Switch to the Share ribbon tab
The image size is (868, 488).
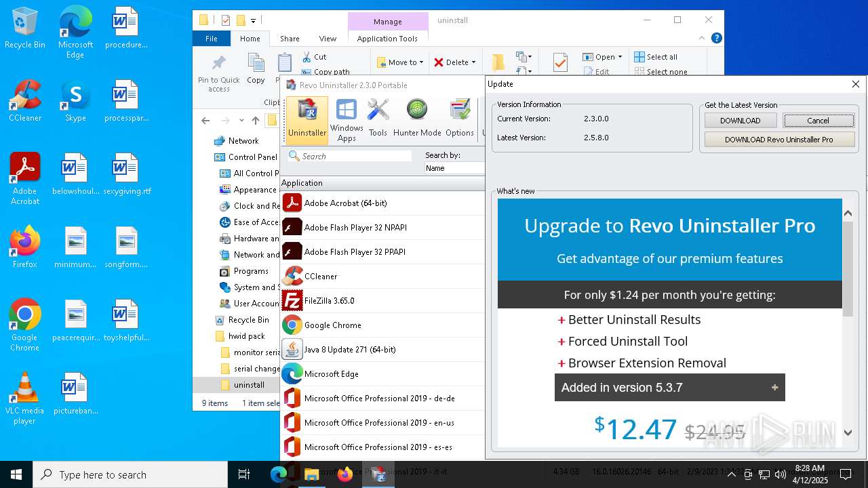click(290, 39)
